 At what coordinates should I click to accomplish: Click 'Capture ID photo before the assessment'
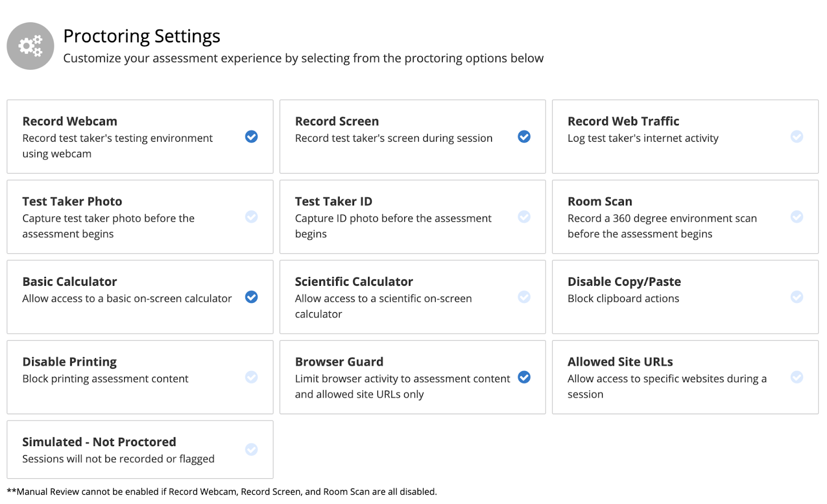coord(393,226)
